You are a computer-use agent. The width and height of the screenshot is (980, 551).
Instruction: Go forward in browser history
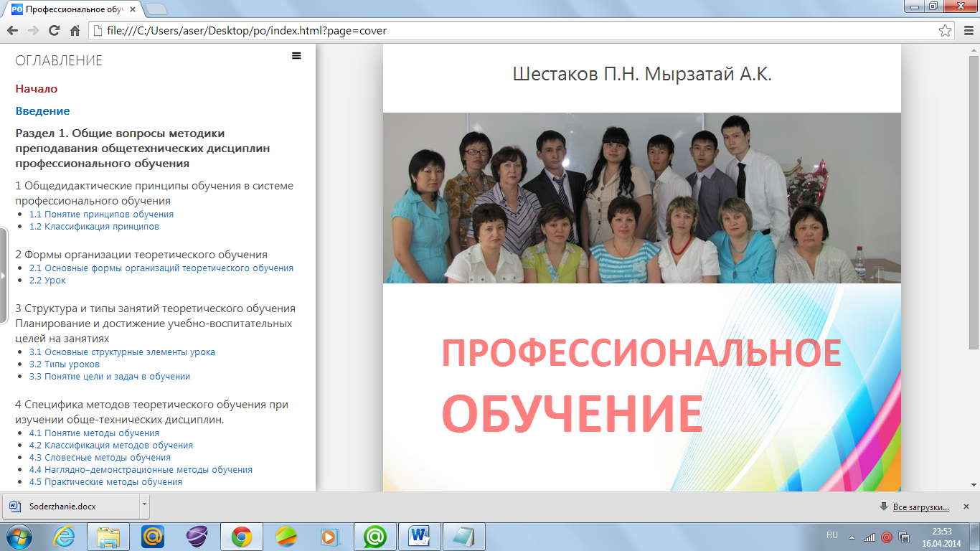33,31
